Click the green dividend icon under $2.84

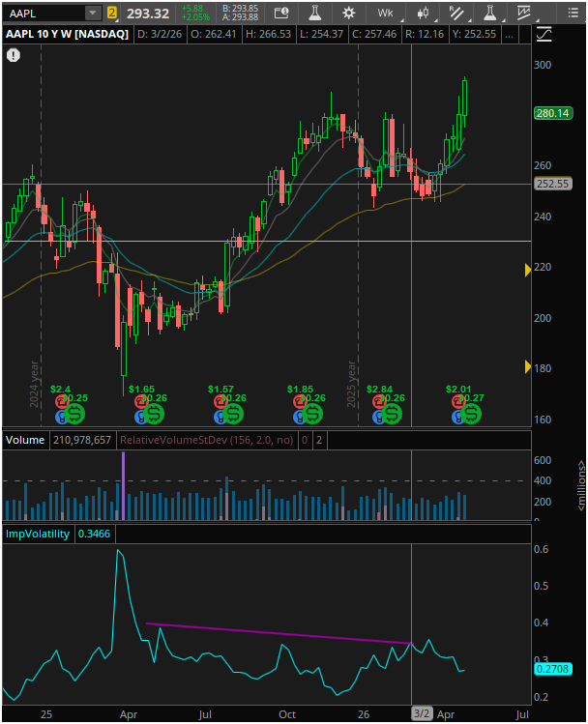[x=392, y=414]
